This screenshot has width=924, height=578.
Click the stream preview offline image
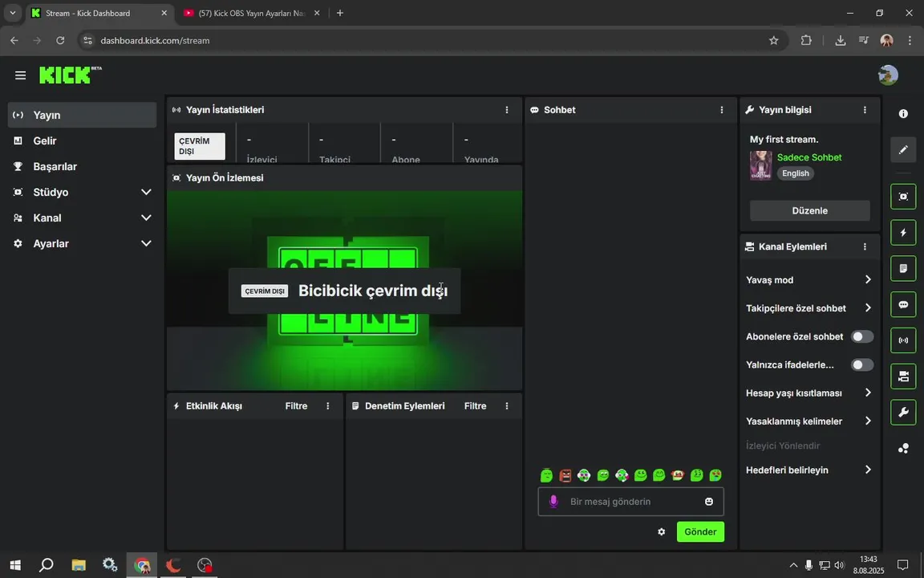pyautogui.click(x=345, y=290)
